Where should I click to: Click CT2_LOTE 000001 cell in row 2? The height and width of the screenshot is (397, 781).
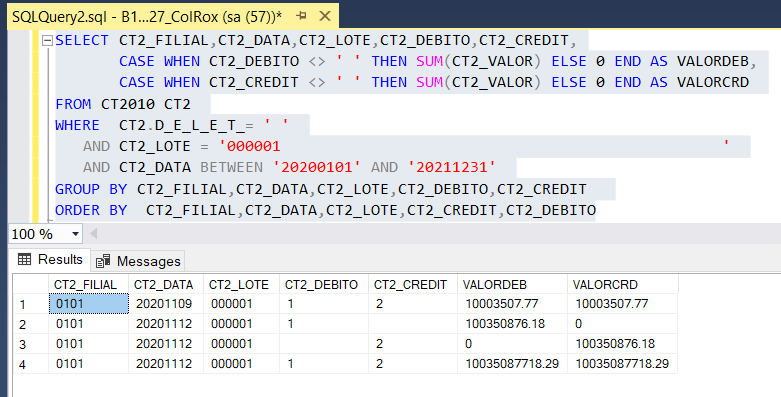(242, 324)
